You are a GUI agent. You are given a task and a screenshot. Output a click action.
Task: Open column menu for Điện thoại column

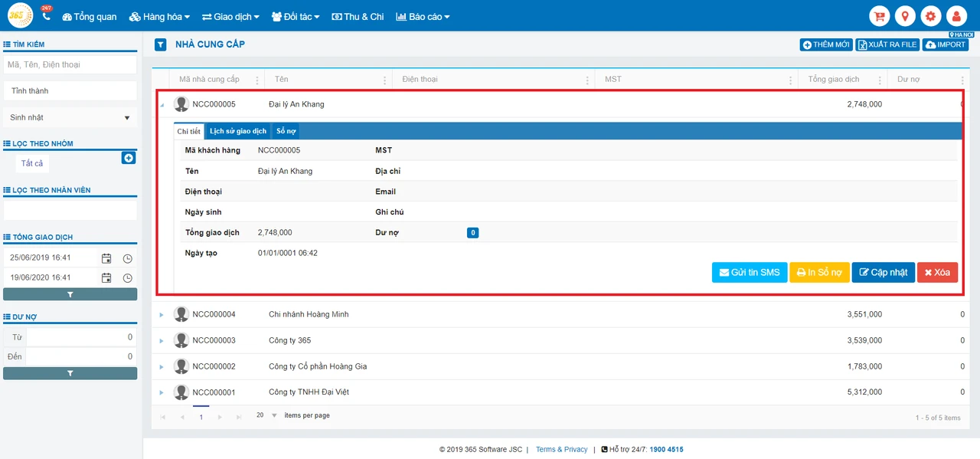click(587, 80)
